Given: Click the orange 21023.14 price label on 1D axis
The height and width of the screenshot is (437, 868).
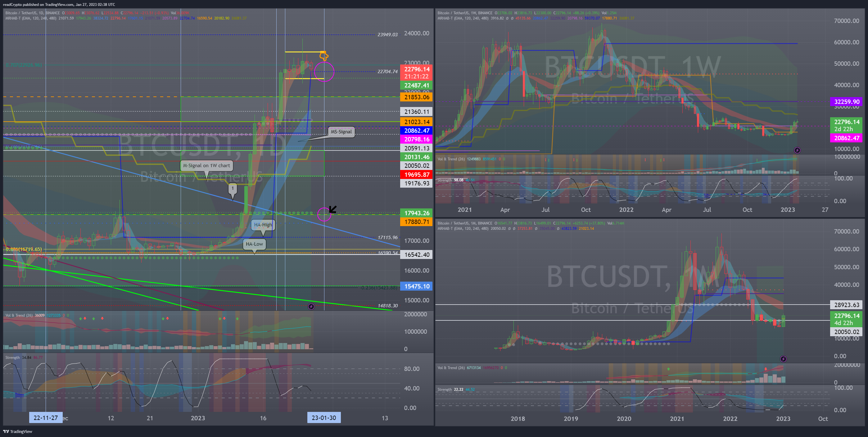Looking at the screenshot, I should [417, 122].
